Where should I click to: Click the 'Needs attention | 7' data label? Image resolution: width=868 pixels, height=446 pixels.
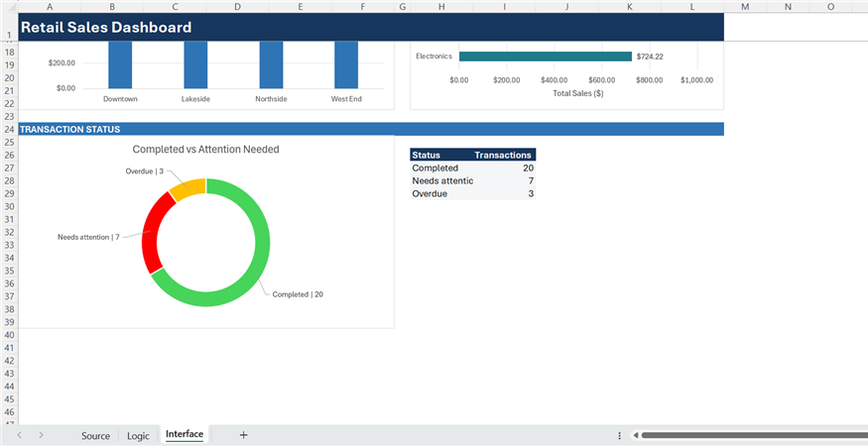point(88,237)
